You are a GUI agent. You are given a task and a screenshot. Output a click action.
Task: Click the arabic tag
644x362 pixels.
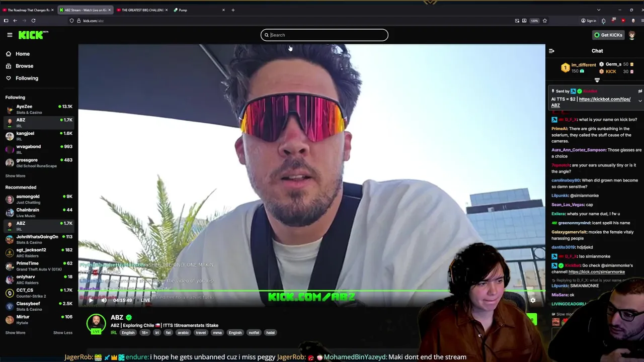[183, 332]
